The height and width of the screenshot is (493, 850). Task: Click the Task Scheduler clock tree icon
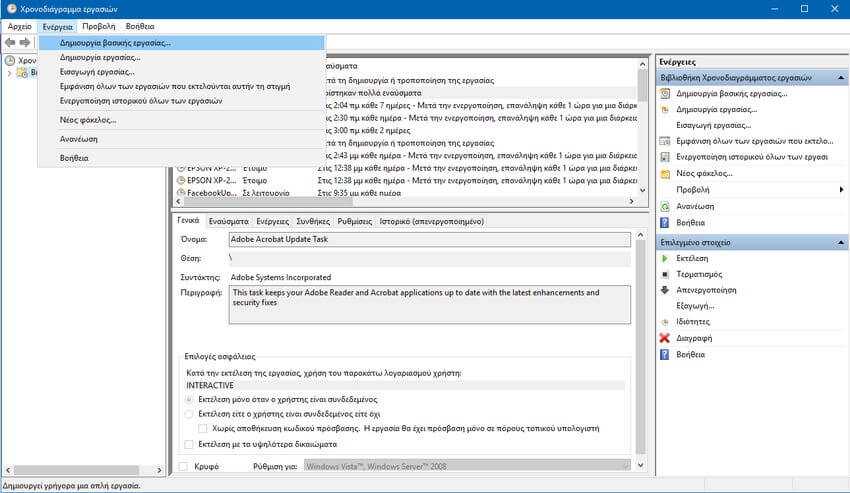(10, 60)
